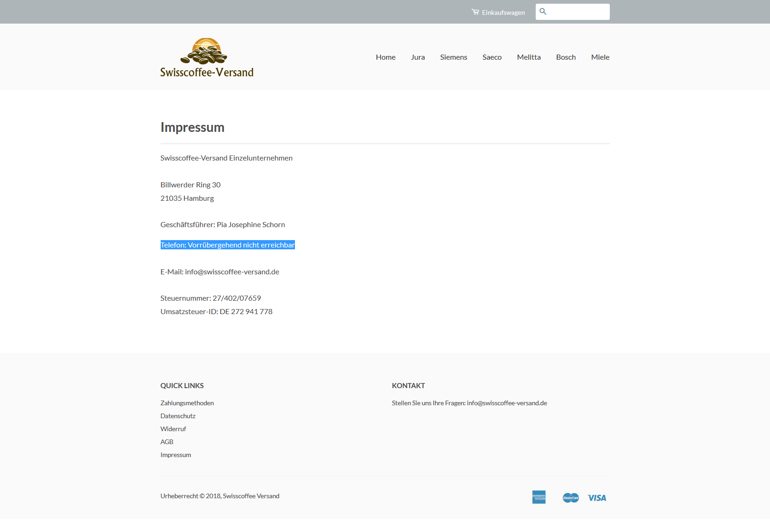The width and height of the screenshot is (770, 532).
Task: Click the Swisscoffee-Versand Einzelunternehmen line
Action: coord(226,158)
